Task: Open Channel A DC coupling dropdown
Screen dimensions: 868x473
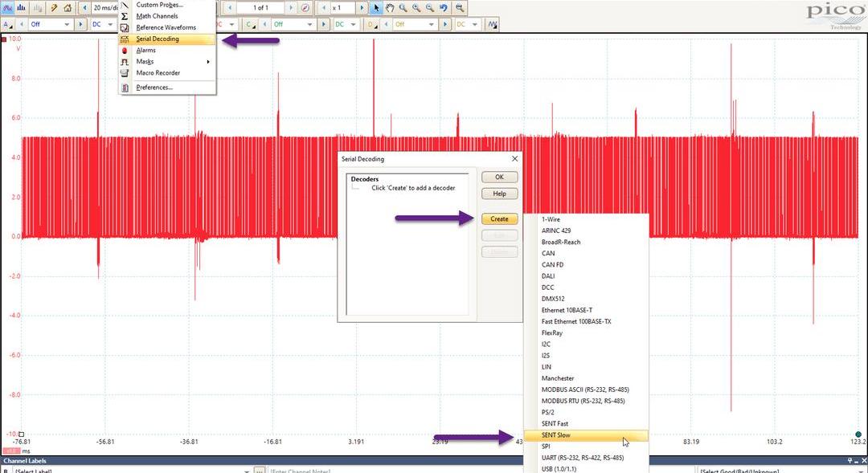Action: click(102, 24)
